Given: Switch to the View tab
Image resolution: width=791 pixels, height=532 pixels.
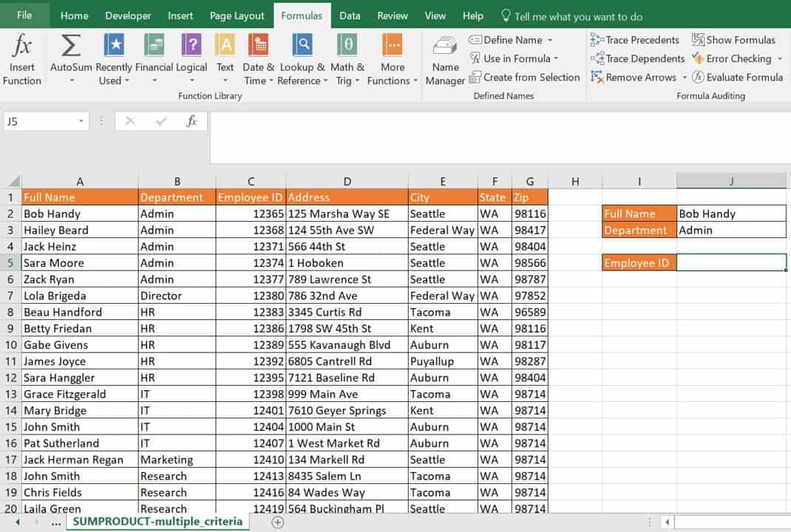Looking at the screenshot, I should pos(435,16).
